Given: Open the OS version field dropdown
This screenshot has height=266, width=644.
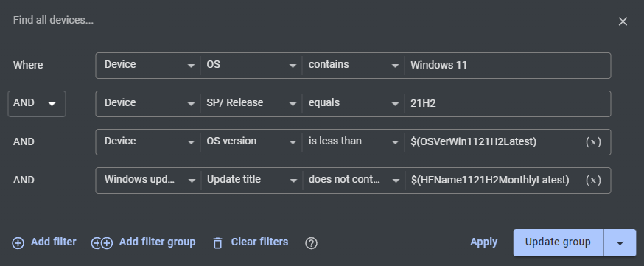Looking at the screenshot, I should [x=251, y=142].
